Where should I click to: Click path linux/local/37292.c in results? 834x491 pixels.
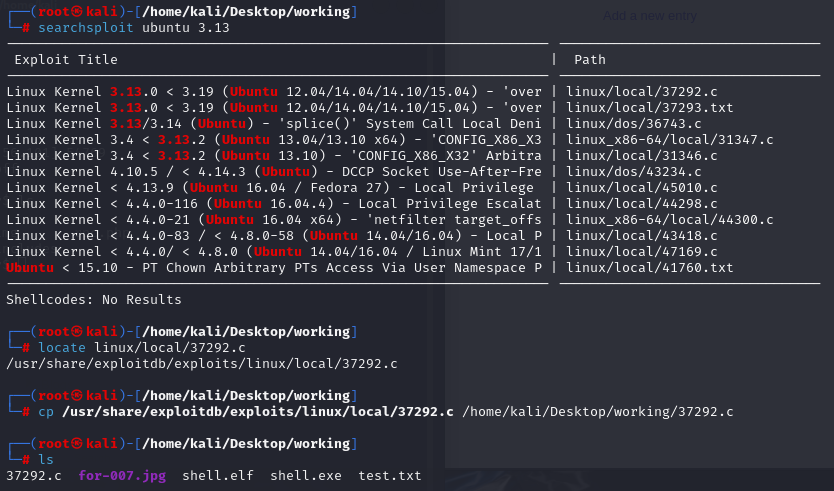[x=641, y=91]
